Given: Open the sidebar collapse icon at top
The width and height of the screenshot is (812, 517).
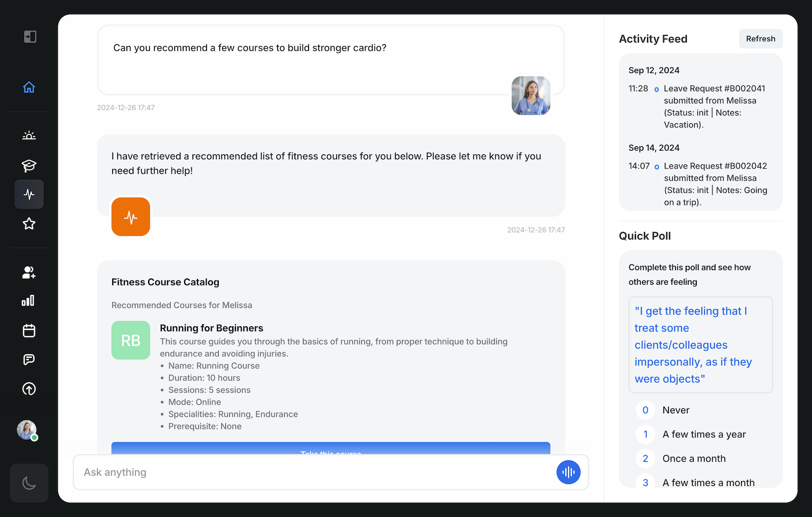Looking at the screenshot, I should [29, 37].
